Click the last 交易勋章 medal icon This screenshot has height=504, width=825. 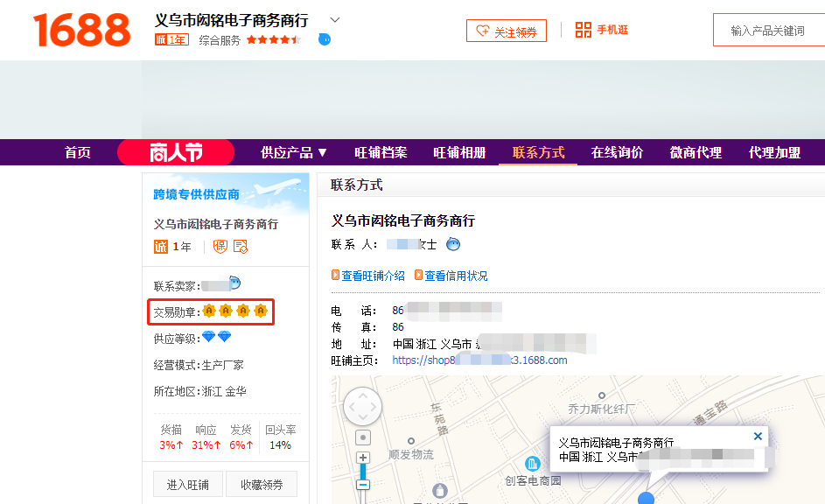click(x=261, y=311)
